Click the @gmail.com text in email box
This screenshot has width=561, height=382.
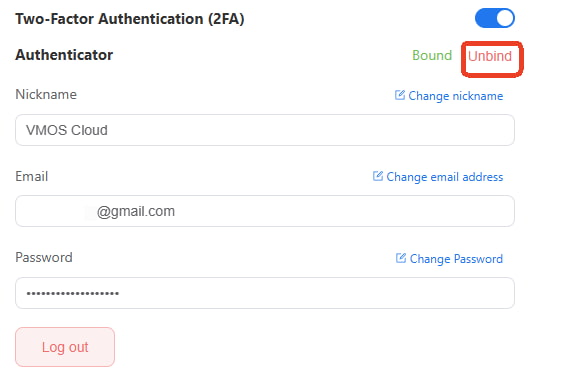[x=136, y=211]
